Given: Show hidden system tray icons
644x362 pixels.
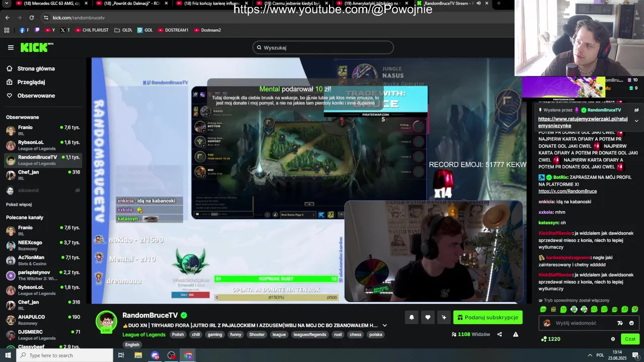Looking at the screenshot, I should pyautogui.click(x=590, y=355).
